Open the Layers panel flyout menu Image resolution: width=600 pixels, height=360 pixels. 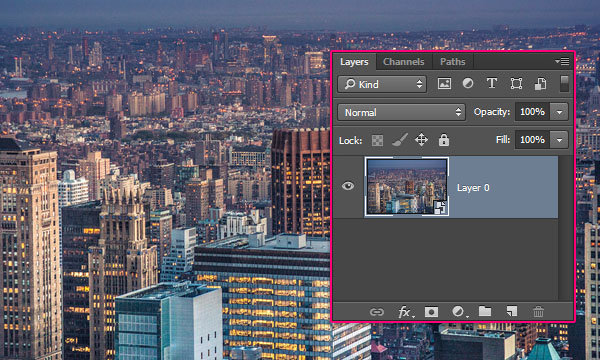pos(562,61)
